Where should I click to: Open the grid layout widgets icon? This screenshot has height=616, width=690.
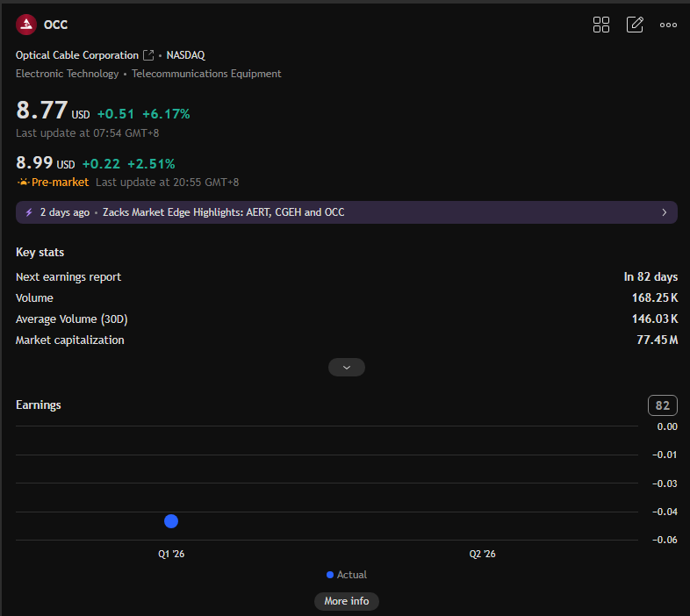pos(601,25)
